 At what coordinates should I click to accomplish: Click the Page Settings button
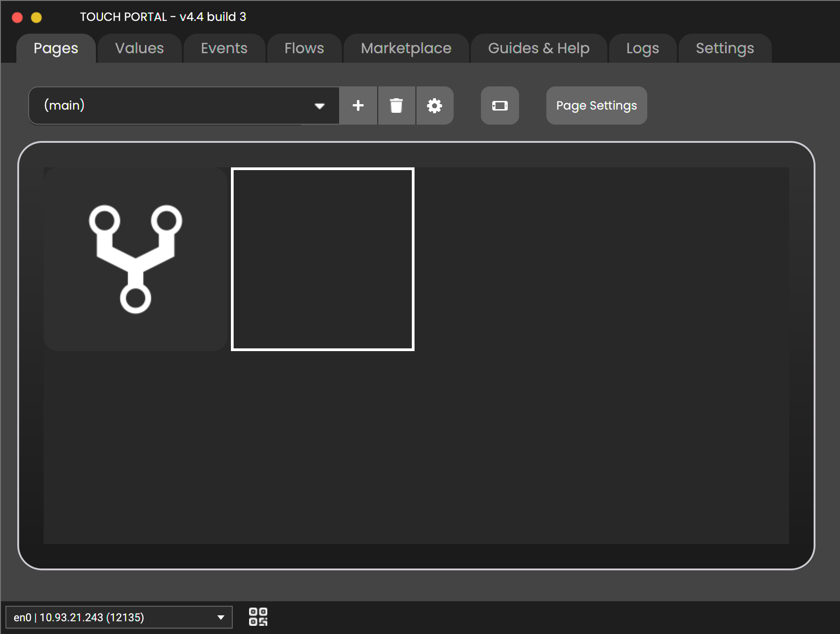596,106
